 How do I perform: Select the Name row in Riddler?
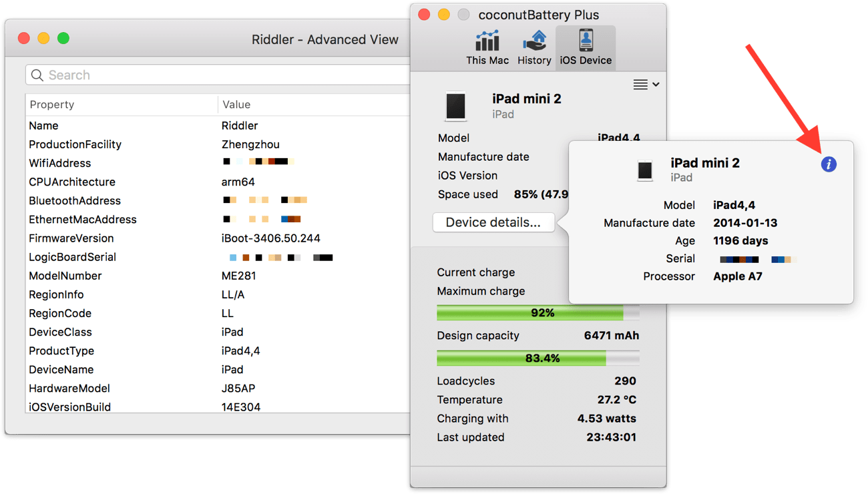(x=218, y=126)
